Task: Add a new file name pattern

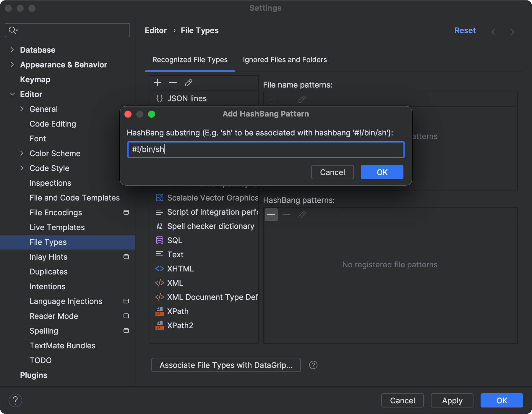Action: (271, 99)
